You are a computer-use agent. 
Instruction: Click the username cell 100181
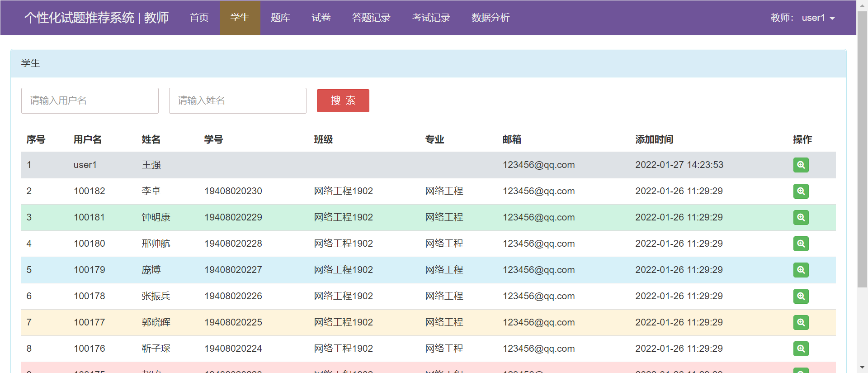click(x=90, y=217)
